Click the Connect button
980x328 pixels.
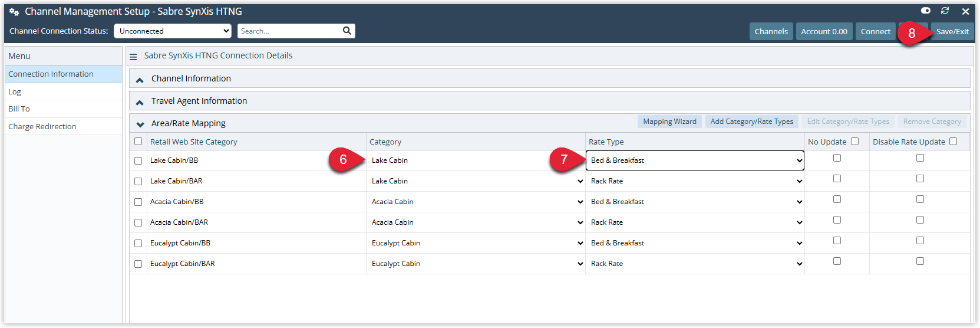(875, 31)
